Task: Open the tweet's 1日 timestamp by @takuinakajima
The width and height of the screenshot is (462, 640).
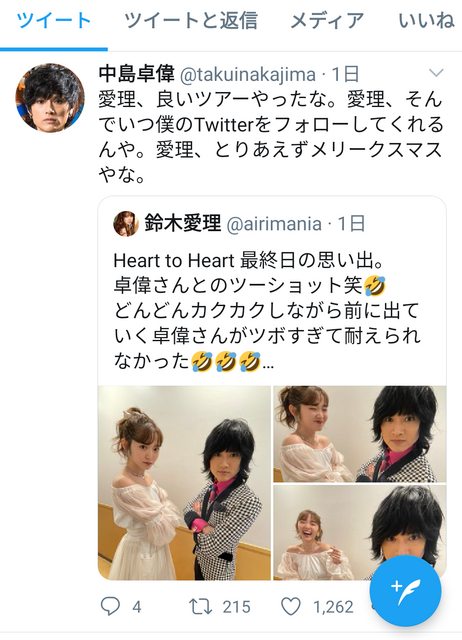Action: (x=345, y=75)
